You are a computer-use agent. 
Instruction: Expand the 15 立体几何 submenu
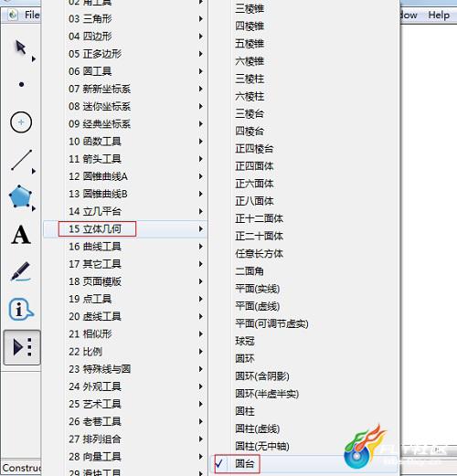pos(125,229)
